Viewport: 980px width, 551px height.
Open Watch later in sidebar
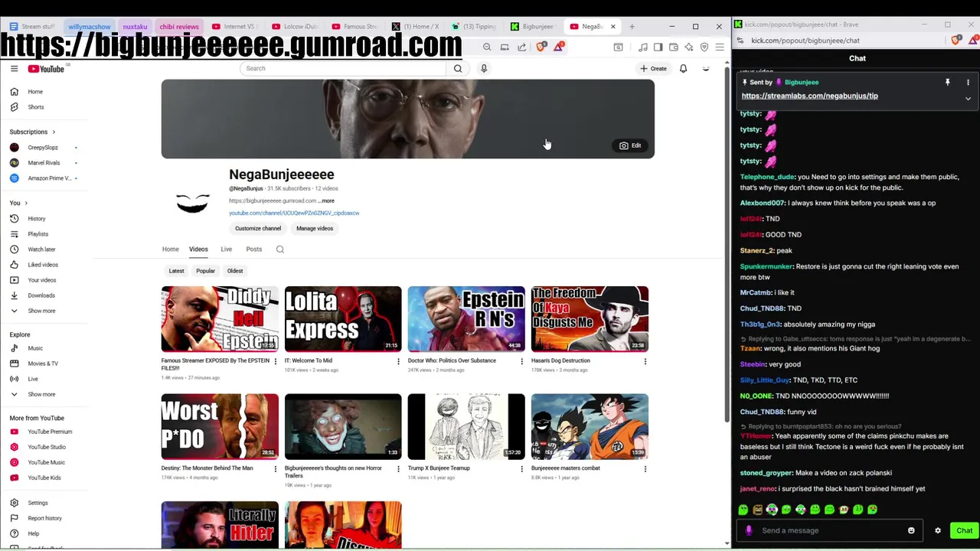(41, 249)
